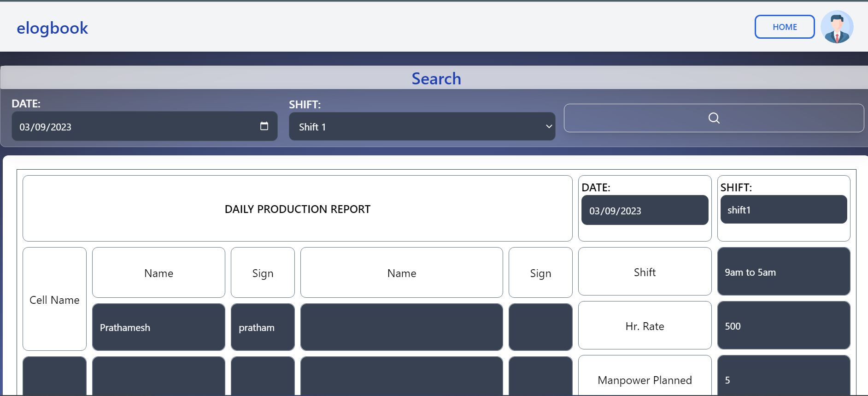This screenshot has width=868, height=396.
Task: Click the Hr. Rate value 500
Action: 783,325
